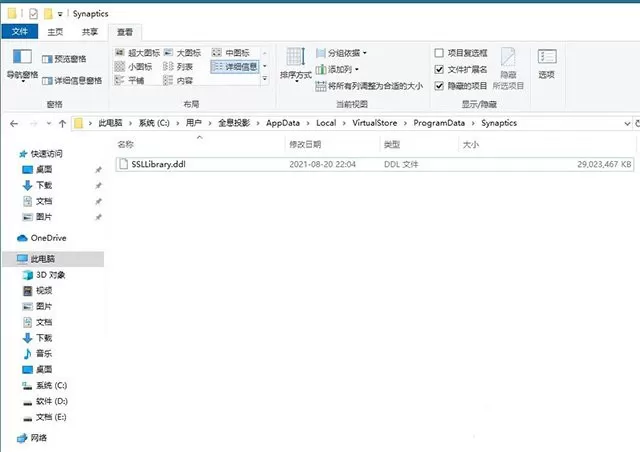Click 将所有列调整为合适的大小
The height and width of the screenshot is (452, 640).
point(369,86)
